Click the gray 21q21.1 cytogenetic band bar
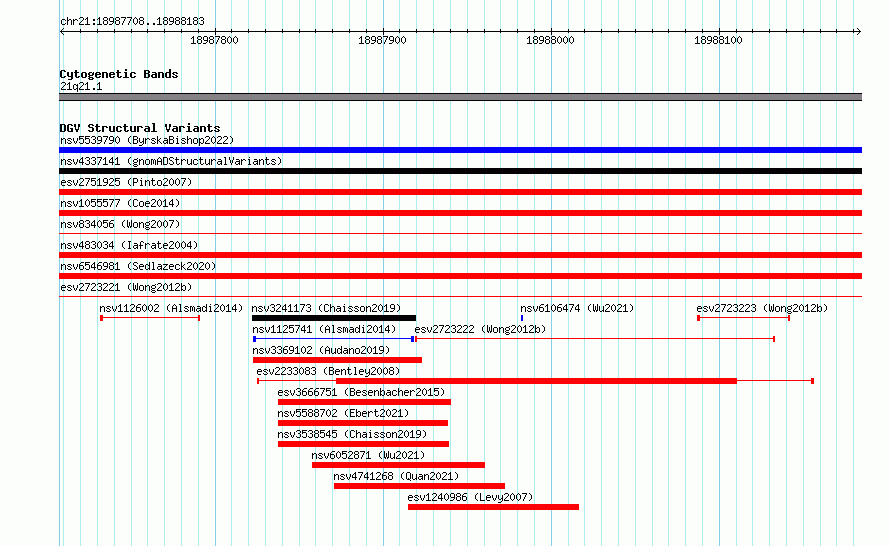 460,97
